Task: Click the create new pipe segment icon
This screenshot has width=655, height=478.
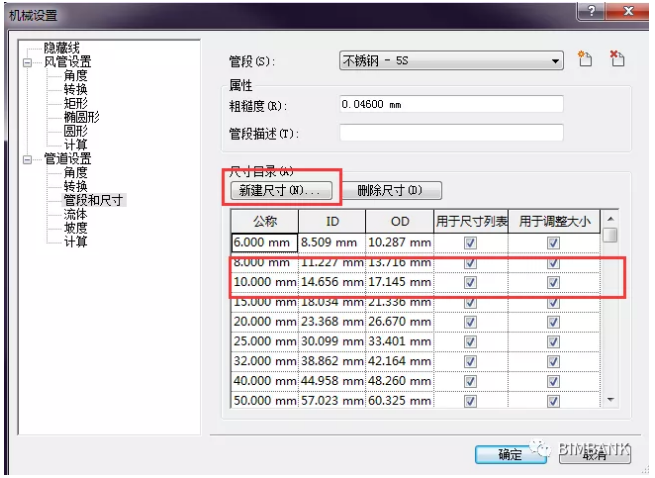Action: (585, 58)
